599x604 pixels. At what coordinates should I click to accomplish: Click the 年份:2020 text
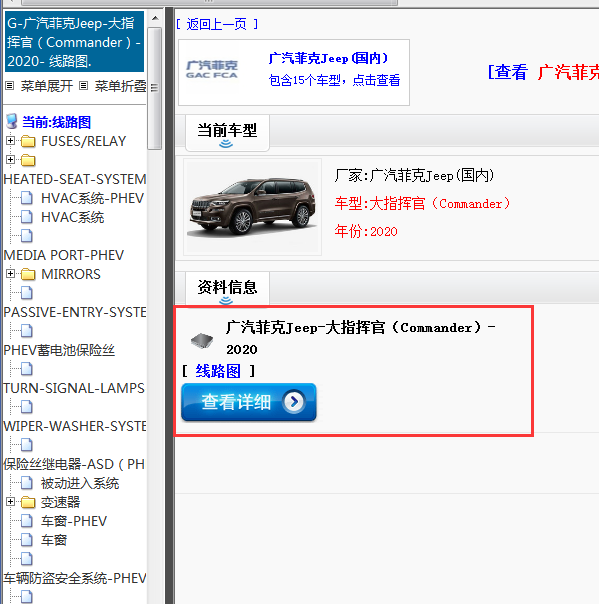point(366,231)
